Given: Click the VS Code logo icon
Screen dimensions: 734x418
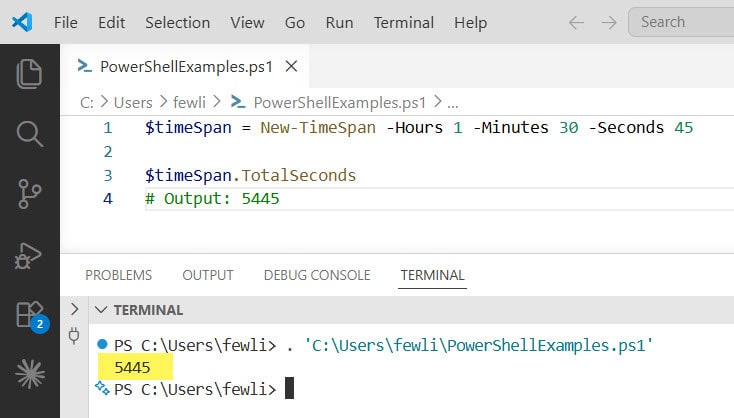Looking at the screenshot, I should click(x=22, y=22).
